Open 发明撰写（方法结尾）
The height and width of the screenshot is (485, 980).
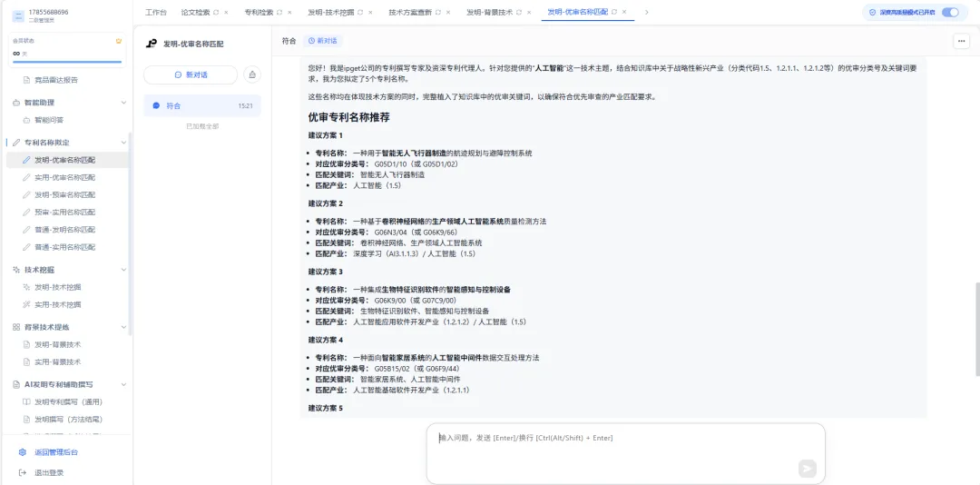[68, 420]
